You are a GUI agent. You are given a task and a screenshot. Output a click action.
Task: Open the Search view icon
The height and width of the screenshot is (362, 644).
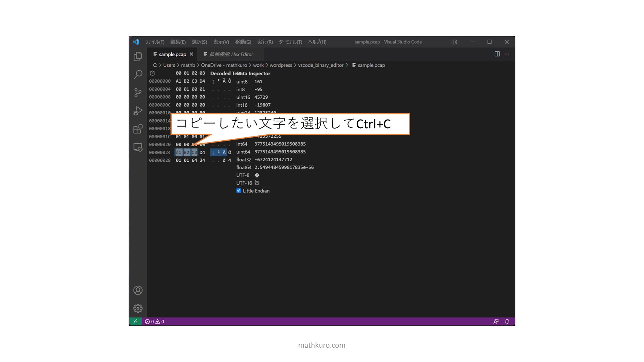tap(138, 74)
